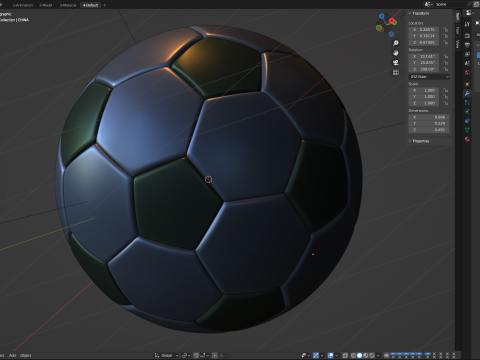Image resolution: width=480 pixels, height=360 pixels.
Task: Select the 4-Default workspace tab
Action: pos(91,5)
